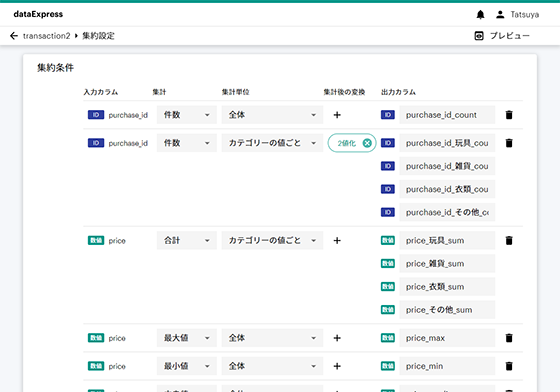Delete the purchase_id_count row

[x=509, y=115]
